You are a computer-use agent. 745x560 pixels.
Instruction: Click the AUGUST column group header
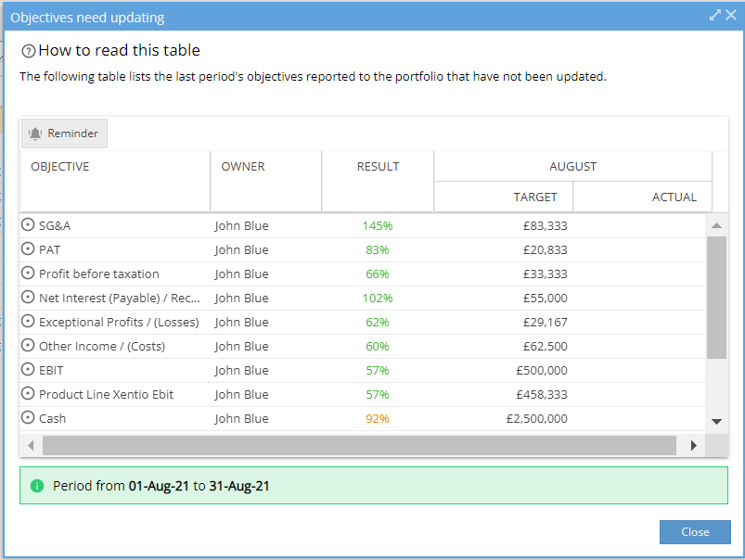[x=572, y=167]
